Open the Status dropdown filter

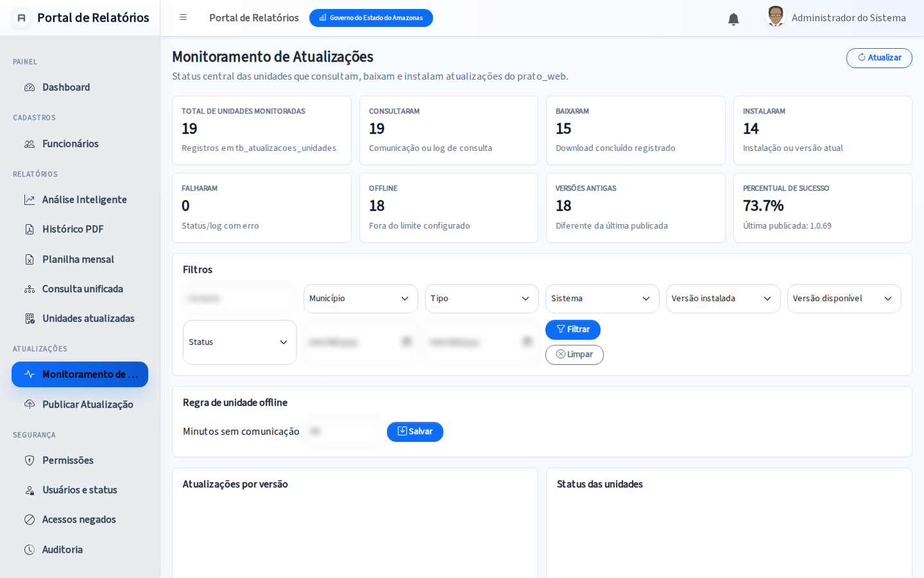(240, 342)
